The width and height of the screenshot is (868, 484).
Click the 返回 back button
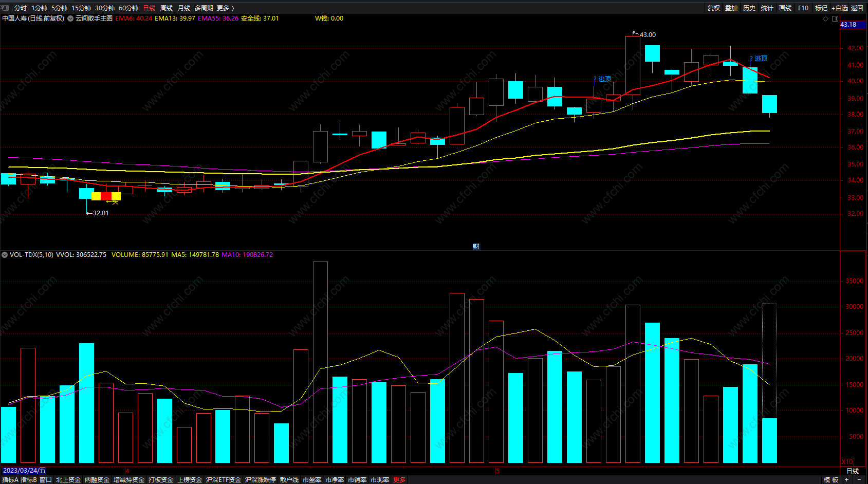(857, 8)
